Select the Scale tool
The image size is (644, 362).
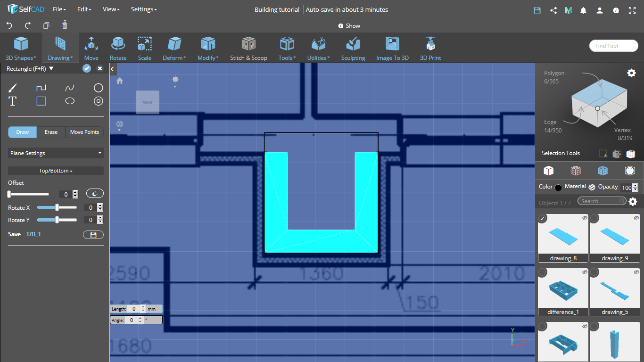145,49
